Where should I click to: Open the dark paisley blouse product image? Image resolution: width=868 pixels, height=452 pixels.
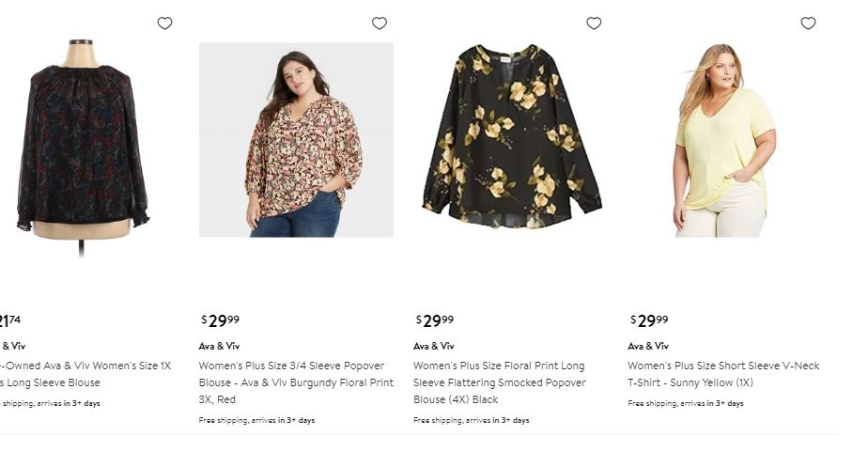[82, 141]
